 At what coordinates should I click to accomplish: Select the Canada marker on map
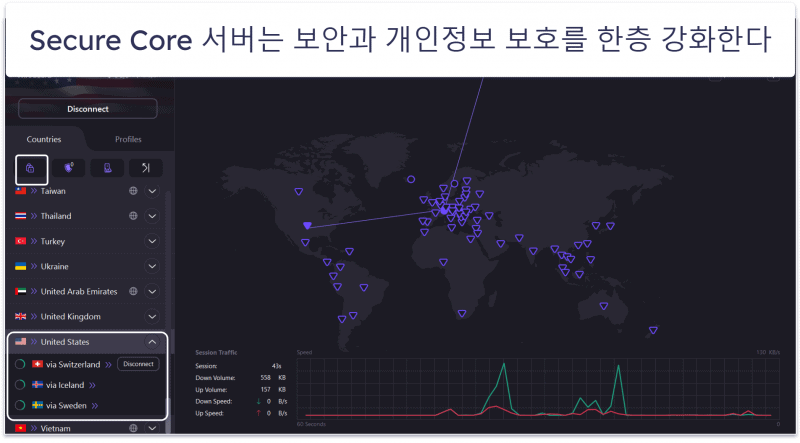298,192
